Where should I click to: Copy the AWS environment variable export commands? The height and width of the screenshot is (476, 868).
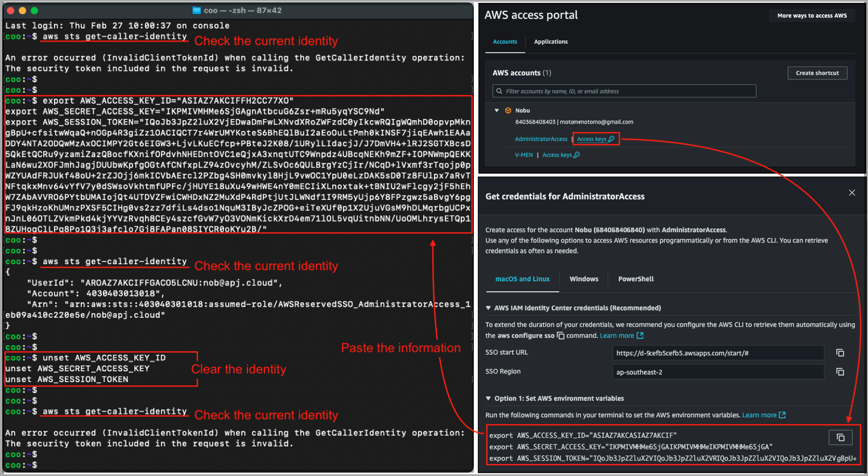coord(840,437)
